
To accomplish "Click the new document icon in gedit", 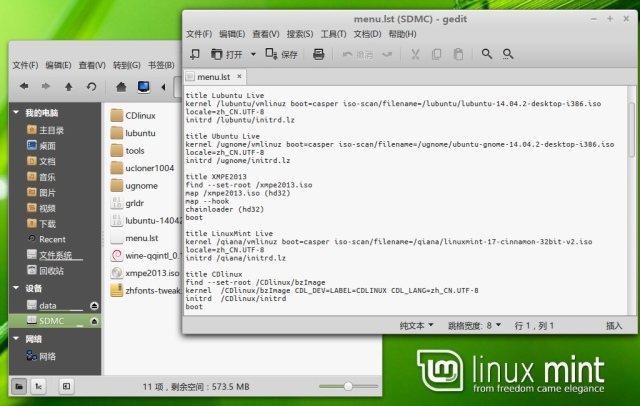I will [x=195, y=54].
